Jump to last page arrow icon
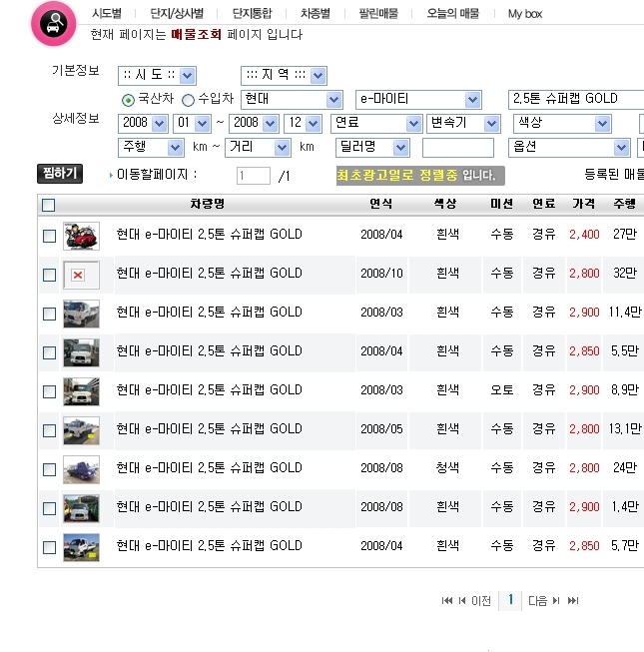 click(x=573, y=600)
